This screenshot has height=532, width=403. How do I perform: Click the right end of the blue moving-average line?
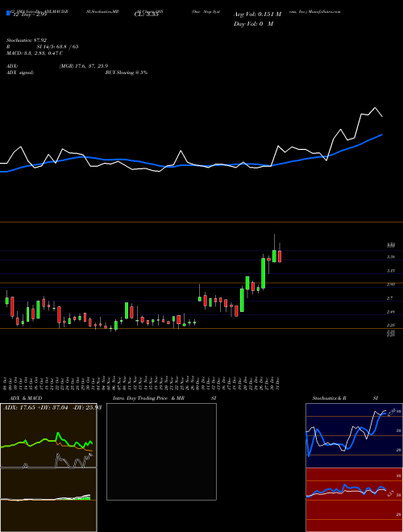(x=382, y=135)
